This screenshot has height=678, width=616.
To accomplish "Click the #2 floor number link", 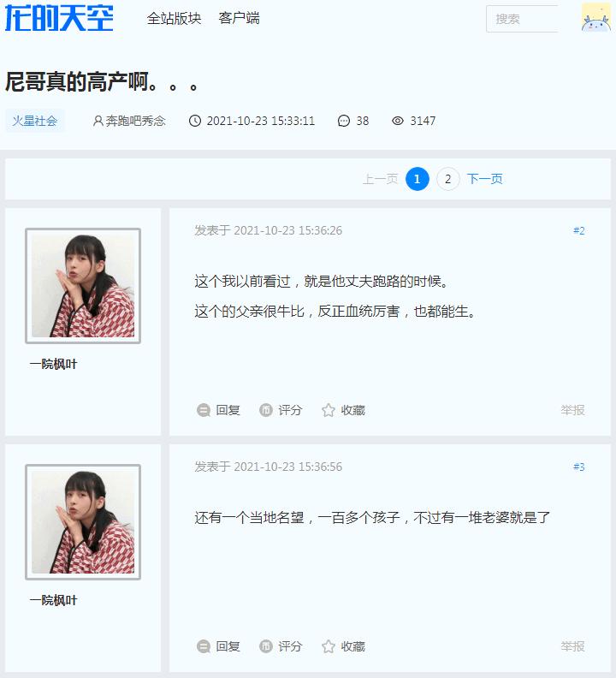I will click(x=579, y=230).
